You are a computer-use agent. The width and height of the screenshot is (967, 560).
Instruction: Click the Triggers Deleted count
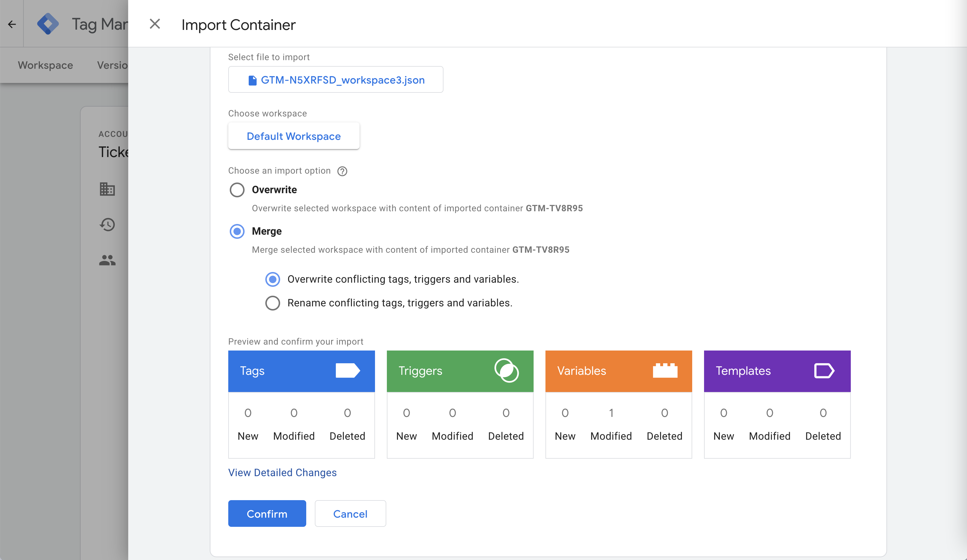click(506, 413)
